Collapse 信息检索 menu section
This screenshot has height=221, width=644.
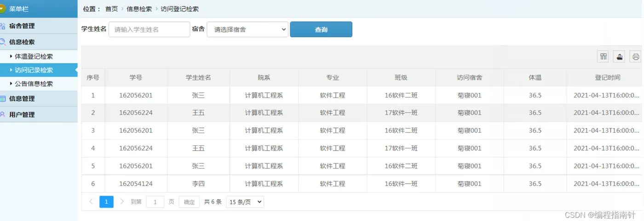pos(39,42)
